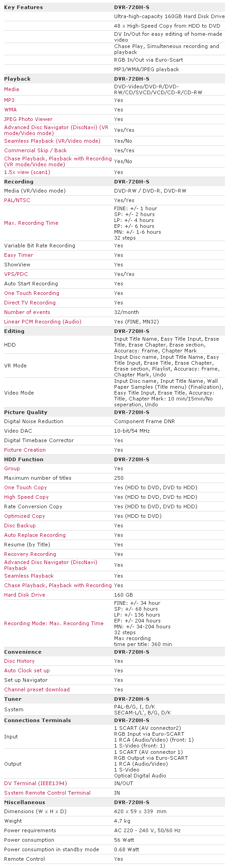Open the Hard Disk Drive link
The image size is (230, 868).
[x=24, y=595]
